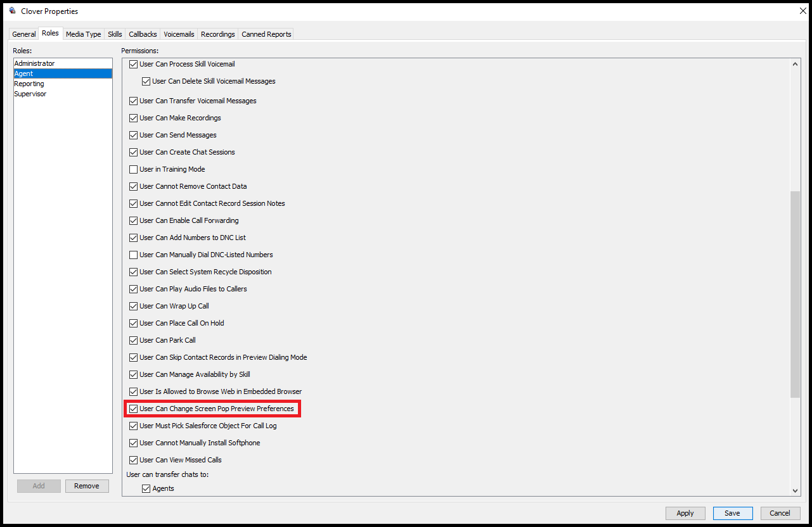Uncheck "User Can Change Screen Pop Preview Preferences"
The width and height of the screenshot is (812, 527).
(133, 409)
